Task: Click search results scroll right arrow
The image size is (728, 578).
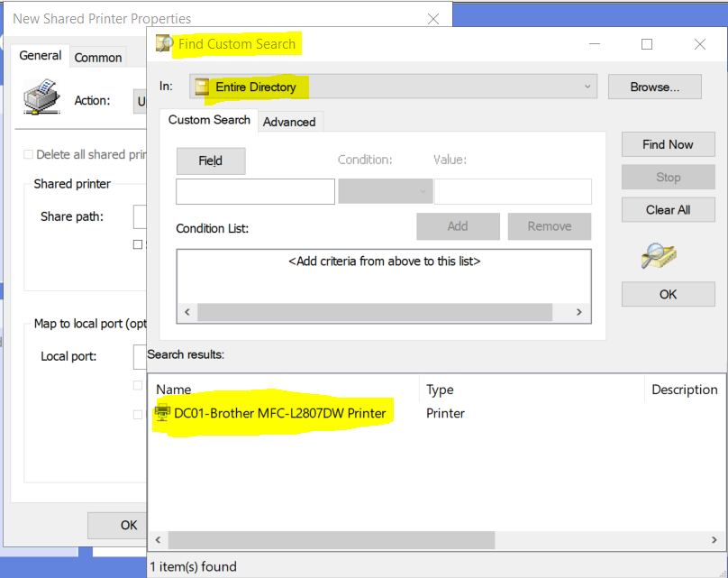Action: 714,540
